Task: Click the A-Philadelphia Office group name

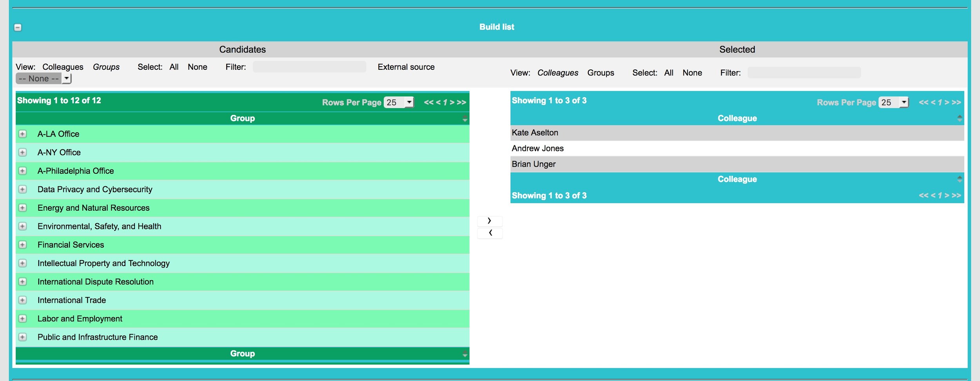Action: (76, 171)
